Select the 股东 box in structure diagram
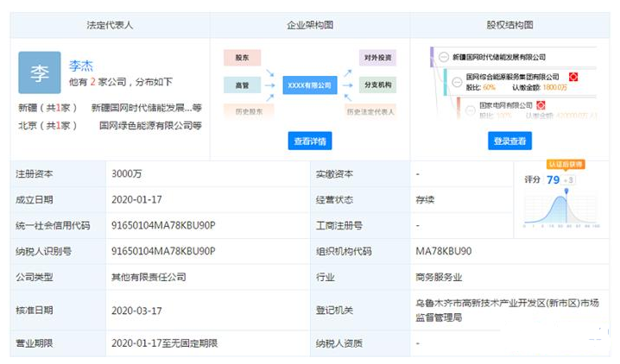The height and width of the screenshot is (364, 620). coord(242,58)
